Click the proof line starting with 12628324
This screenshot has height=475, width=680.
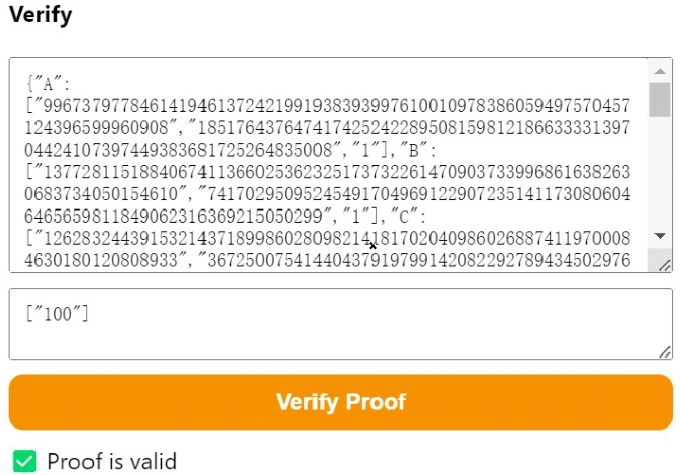pos(327,239)
